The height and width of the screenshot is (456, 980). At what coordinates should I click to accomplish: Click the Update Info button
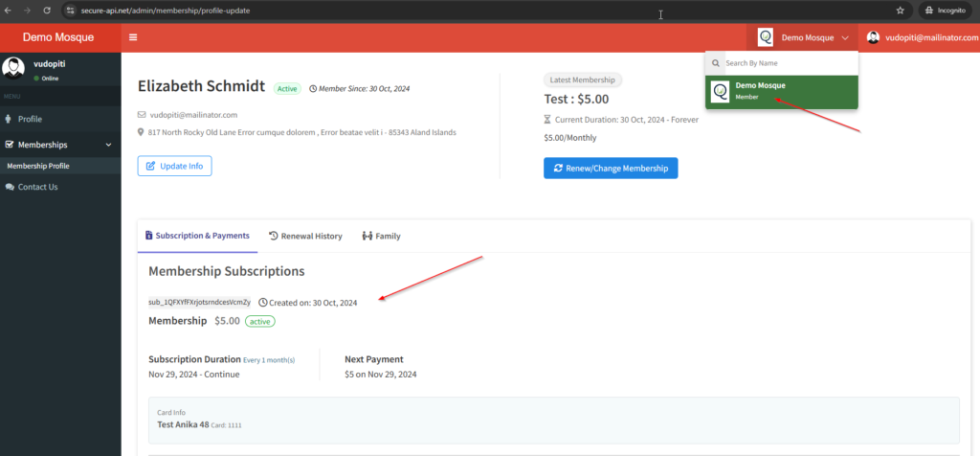(174, 166)
